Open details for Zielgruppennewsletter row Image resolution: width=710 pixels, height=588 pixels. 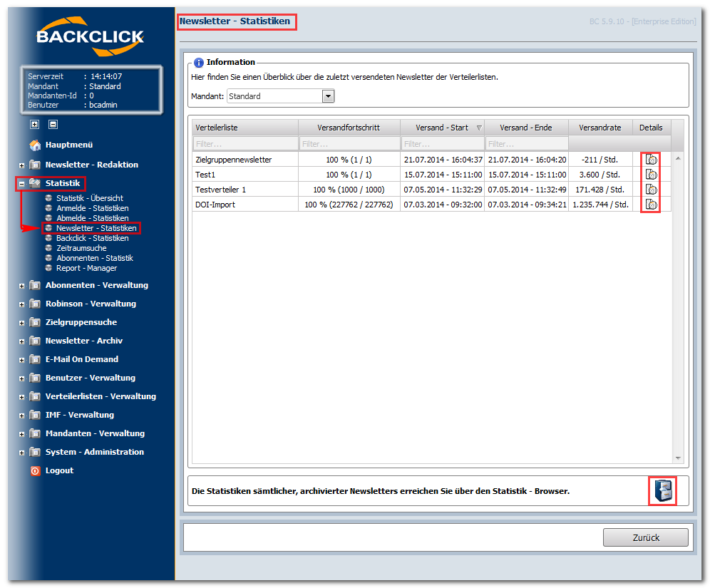pos(651,160)
